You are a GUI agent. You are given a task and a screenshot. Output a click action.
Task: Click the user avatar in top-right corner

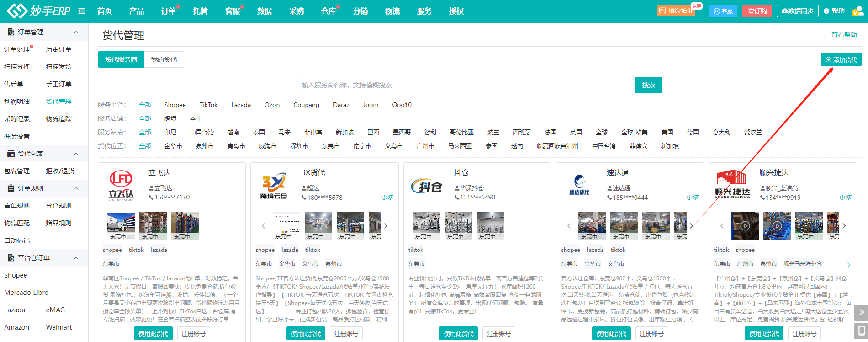point(857,11)
